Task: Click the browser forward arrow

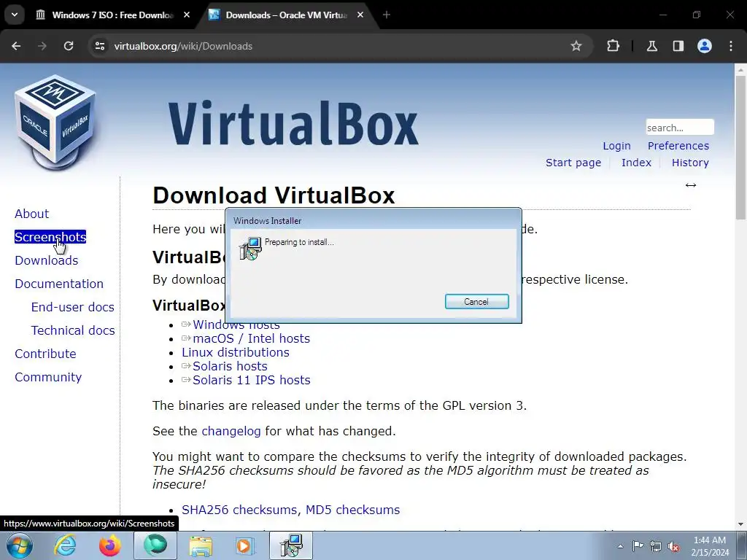Action: [x=42, y=46]
